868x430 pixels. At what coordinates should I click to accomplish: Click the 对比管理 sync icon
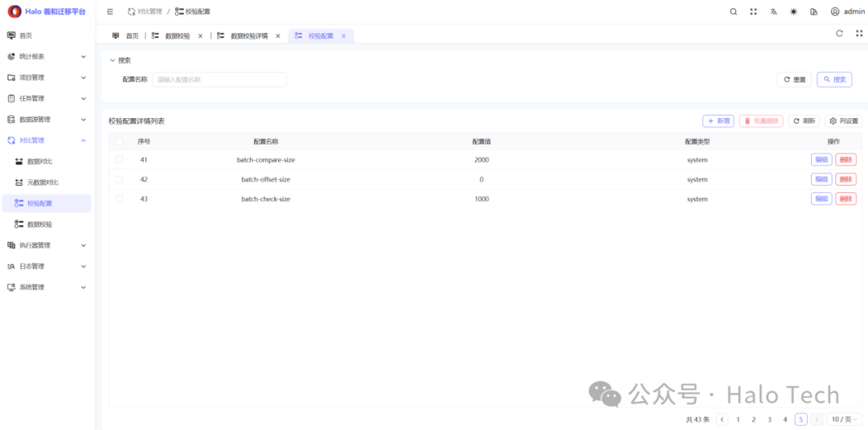point(11,141)
